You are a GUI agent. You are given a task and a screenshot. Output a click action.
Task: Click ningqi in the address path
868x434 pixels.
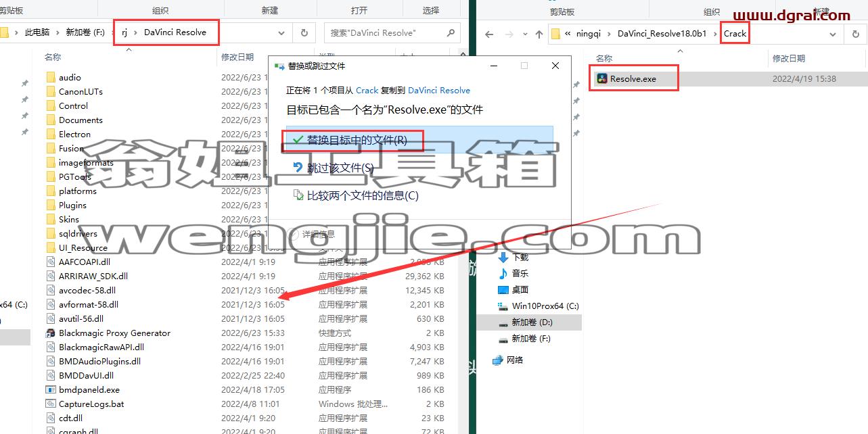pos(589,33)
